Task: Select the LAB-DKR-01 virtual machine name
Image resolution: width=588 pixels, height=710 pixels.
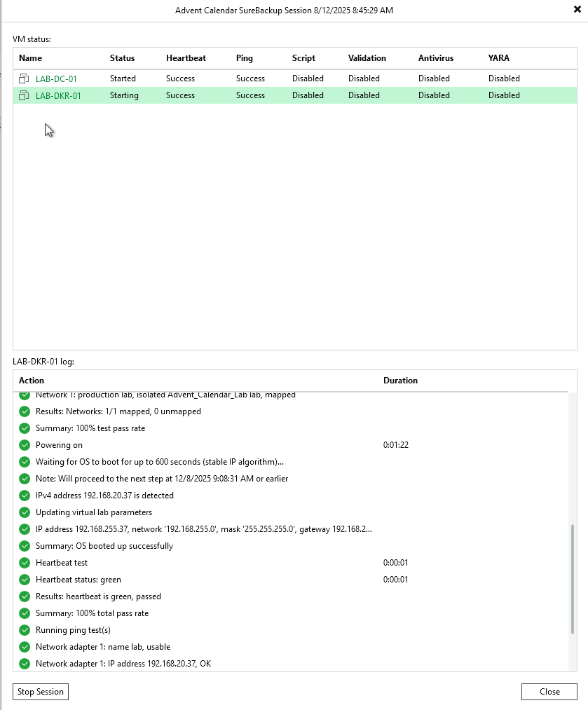Action: (x=58, y=95)
